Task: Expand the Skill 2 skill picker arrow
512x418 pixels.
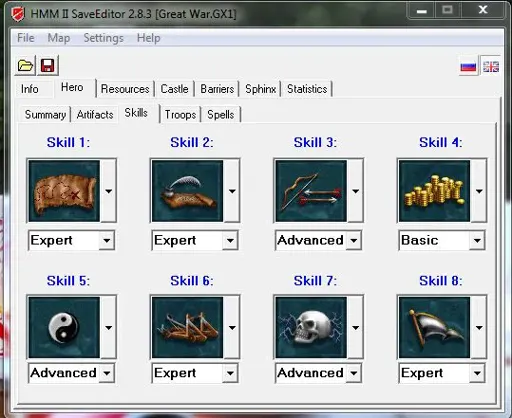Action: click(232, 191)
